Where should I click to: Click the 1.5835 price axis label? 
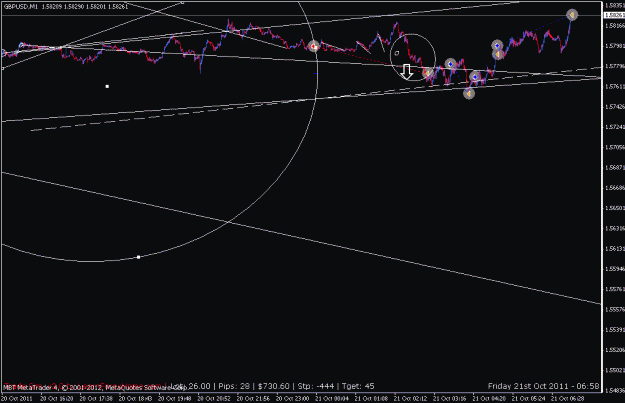pos(615,5)
